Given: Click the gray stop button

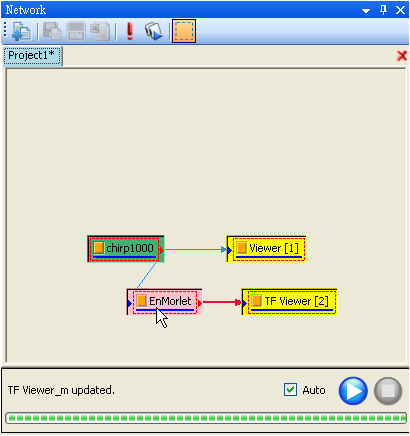Looking at the screenshot, I should [388, 391].
